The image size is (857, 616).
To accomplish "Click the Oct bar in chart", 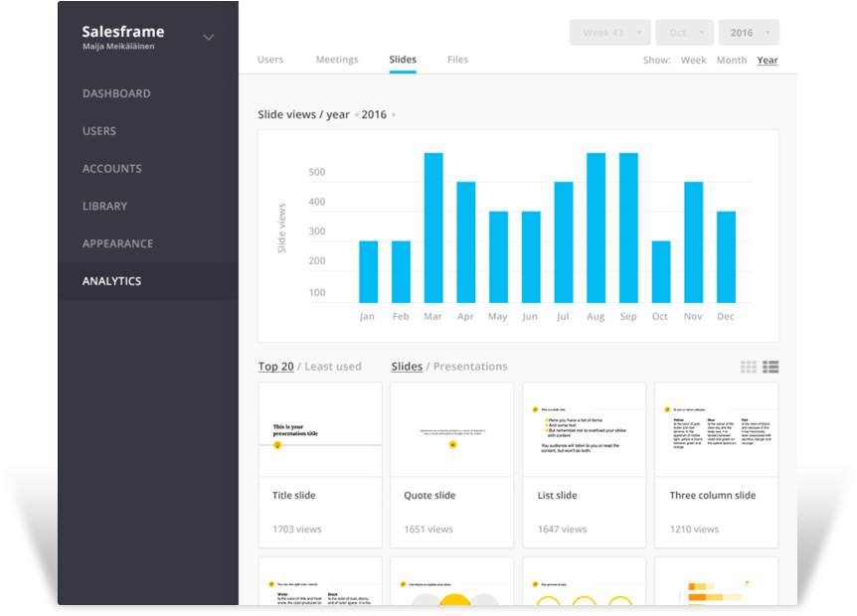I will pyautogui.click(x=661, y=272).
